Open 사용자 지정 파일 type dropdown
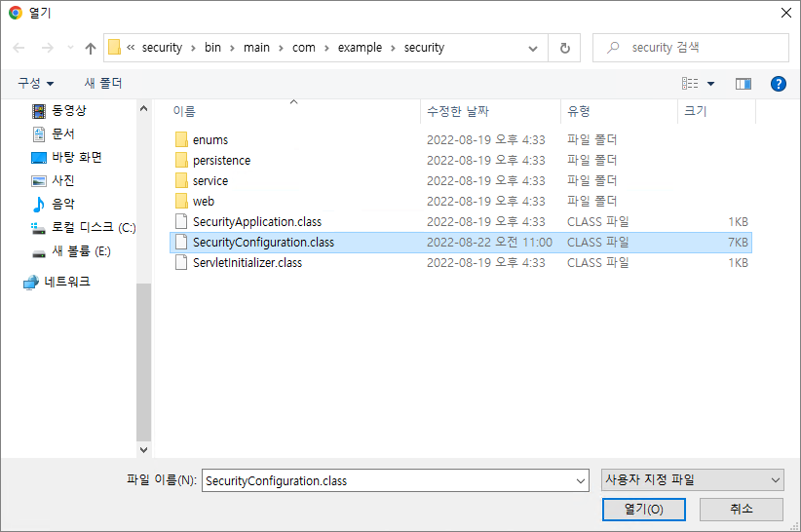Viewport: 801px width, 532px height. click(x=692, y=480)
